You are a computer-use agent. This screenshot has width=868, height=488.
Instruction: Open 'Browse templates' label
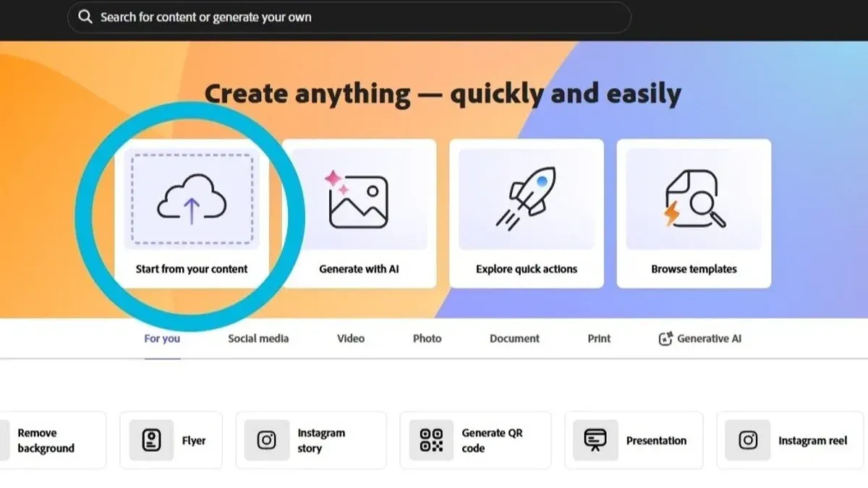(x=694, y=269)
